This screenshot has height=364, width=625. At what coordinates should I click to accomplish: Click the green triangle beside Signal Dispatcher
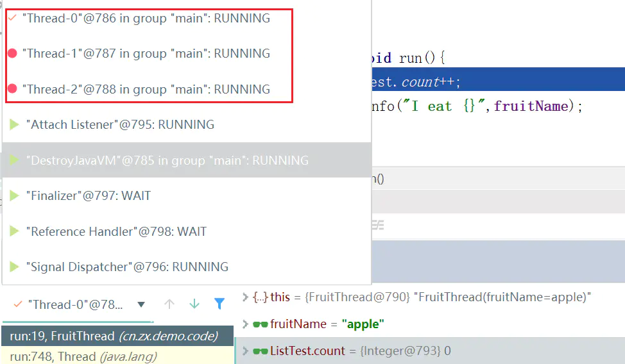click(14, 267)
